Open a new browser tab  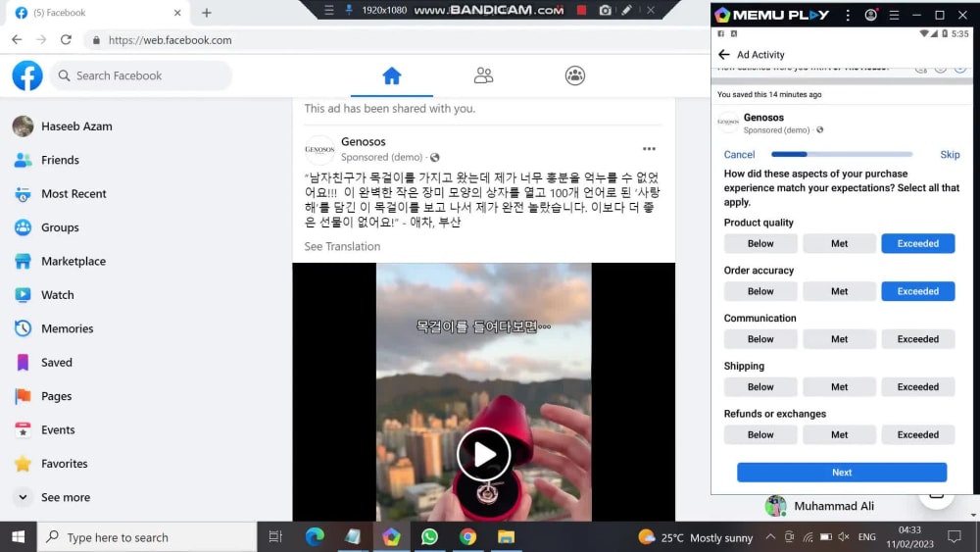(207, 13)
